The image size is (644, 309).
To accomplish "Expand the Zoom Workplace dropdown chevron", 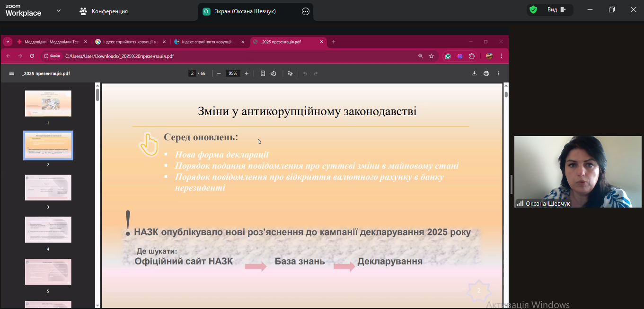I will 59,10.
